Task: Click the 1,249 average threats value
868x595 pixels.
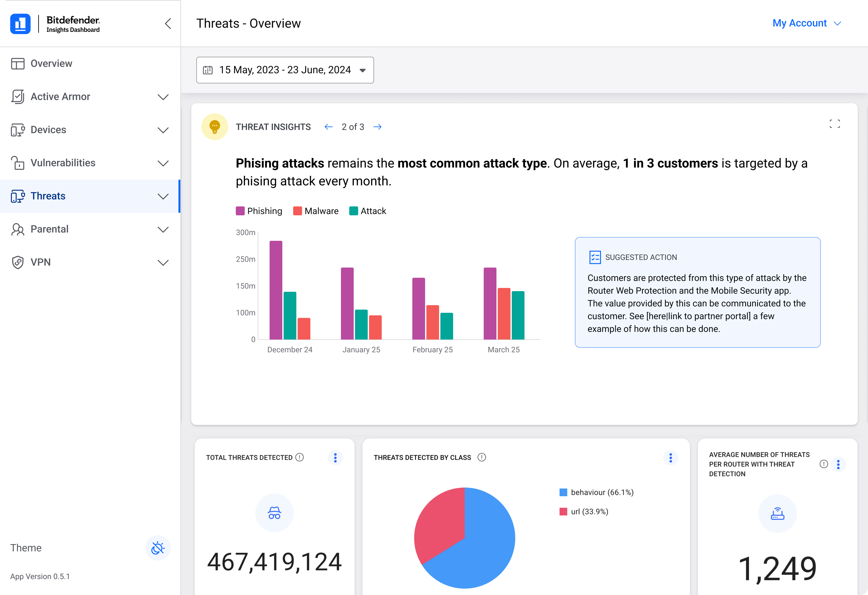Action: pos(778,569)
